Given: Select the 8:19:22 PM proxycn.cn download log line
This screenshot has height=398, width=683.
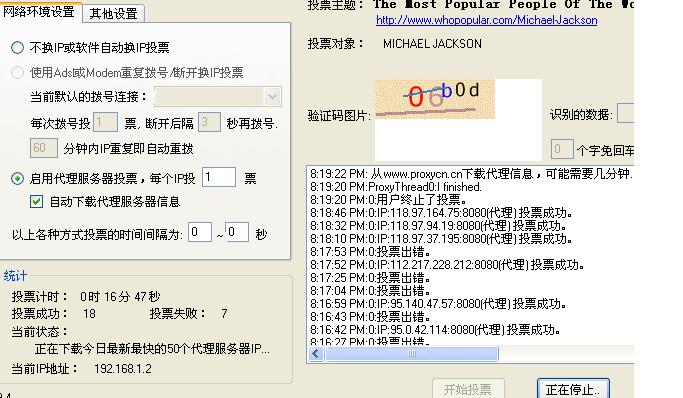Looking at the screenshot, I should pos(471,174).
